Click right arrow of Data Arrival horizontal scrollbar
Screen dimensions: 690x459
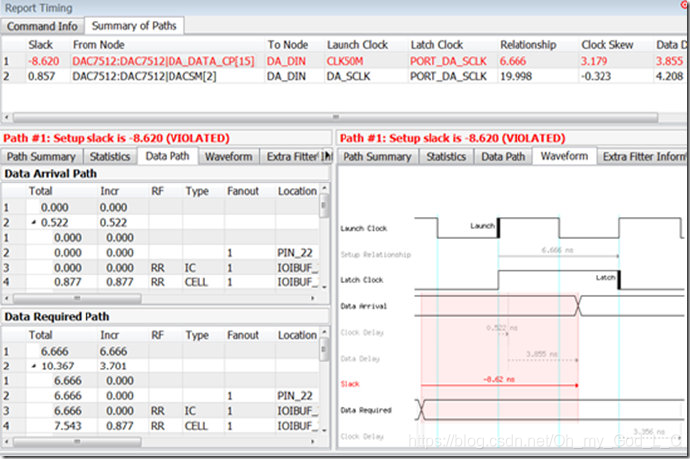(x=313, y=298)
